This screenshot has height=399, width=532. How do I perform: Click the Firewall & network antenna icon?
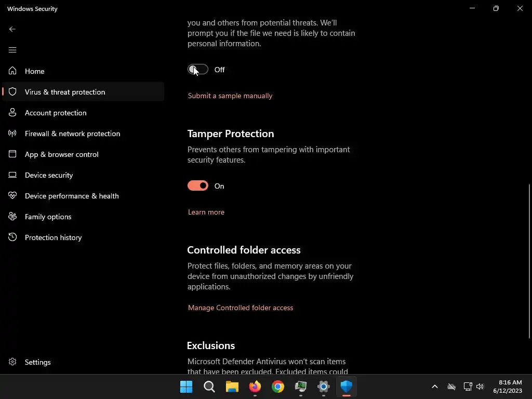pos(12,134)
